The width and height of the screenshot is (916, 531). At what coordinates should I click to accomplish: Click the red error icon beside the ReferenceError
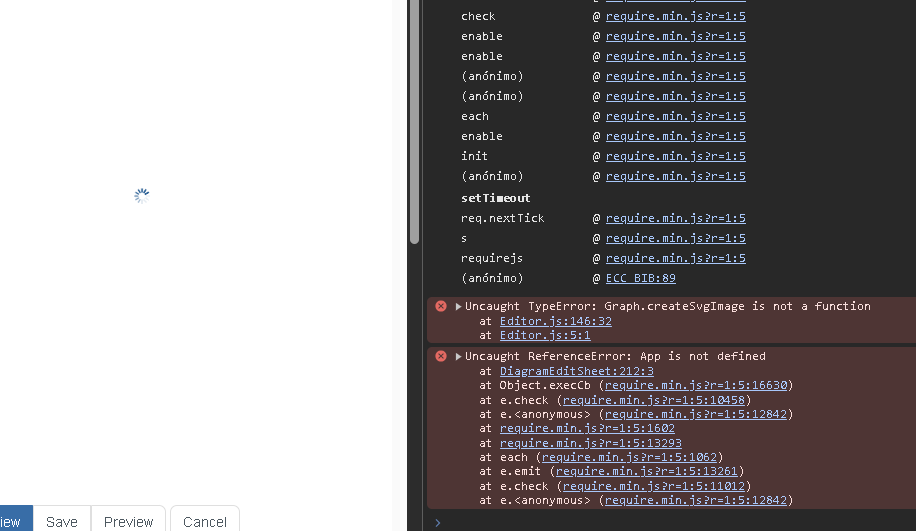point(440,356)
